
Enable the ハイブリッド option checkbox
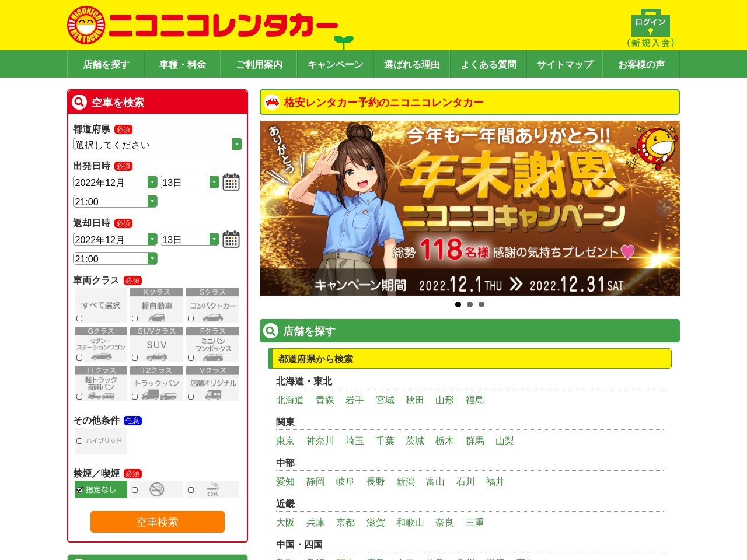click(79, 441)
